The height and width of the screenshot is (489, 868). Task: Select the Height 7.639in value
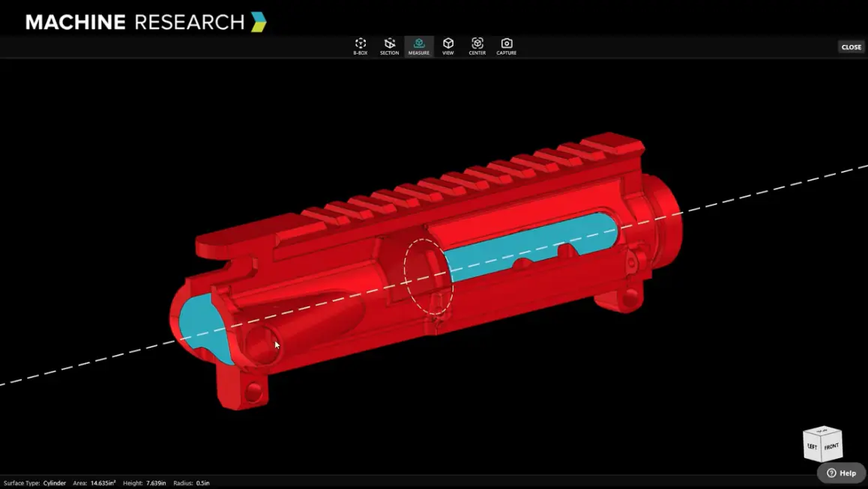[x=156, y=483]
